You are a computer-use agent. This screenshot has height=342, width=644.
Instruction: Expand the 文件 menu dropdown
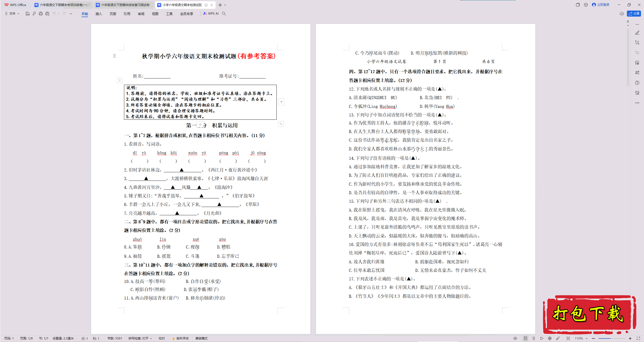12,14
